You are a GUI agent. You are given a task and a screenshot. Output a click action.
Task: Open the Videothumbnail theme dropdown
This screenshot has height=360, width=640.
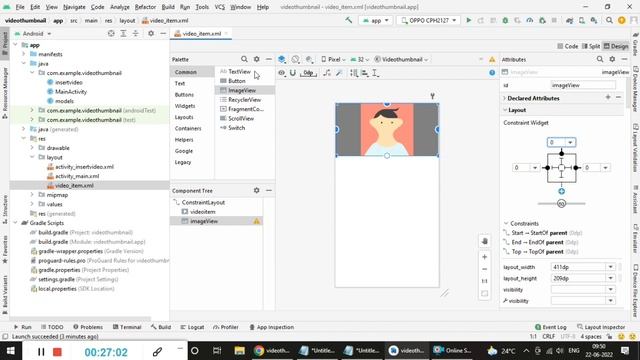pos(401,60)
